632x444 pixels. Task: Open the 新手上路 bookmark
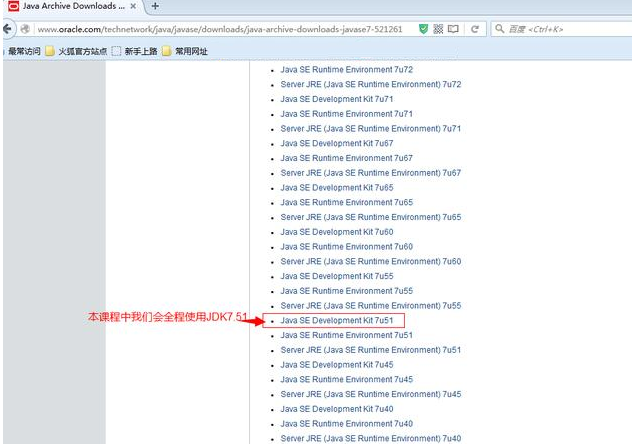coord(136,50)
